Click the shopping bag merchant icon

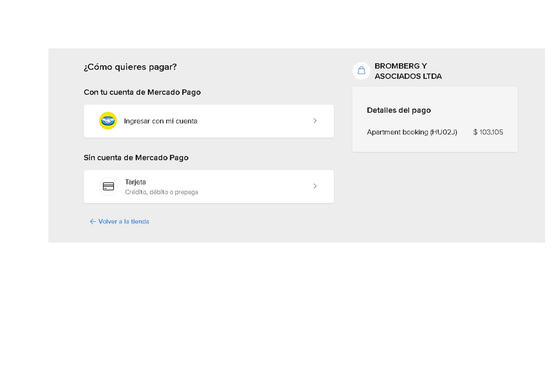(x=361, y=71)
